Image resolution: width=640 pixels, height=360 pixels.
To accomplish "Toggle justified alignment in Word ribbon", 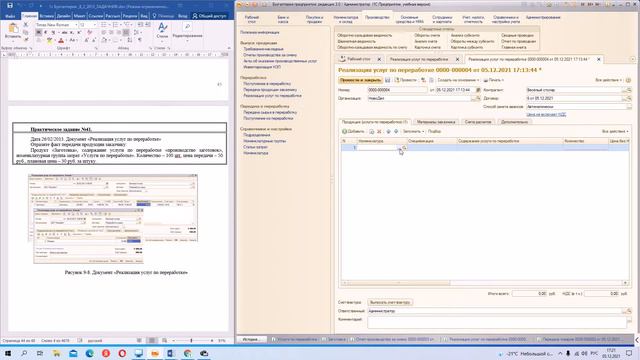I will coord(126,32).
